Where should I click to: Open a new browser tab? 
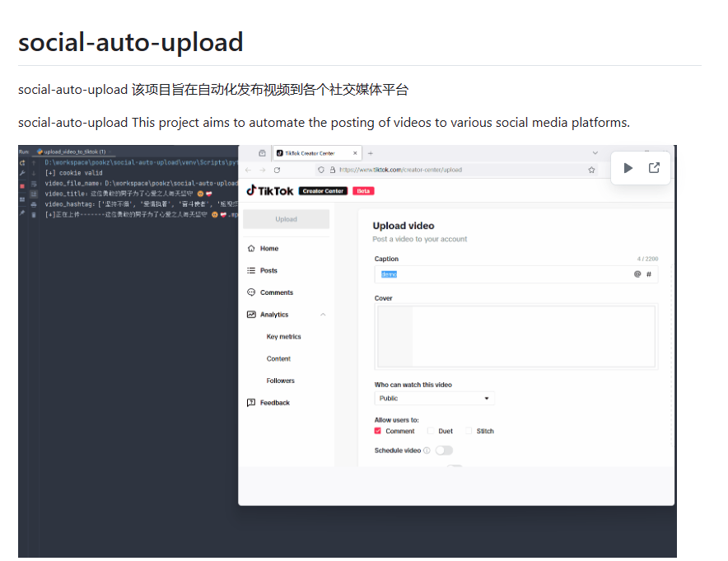pos(371,152)
